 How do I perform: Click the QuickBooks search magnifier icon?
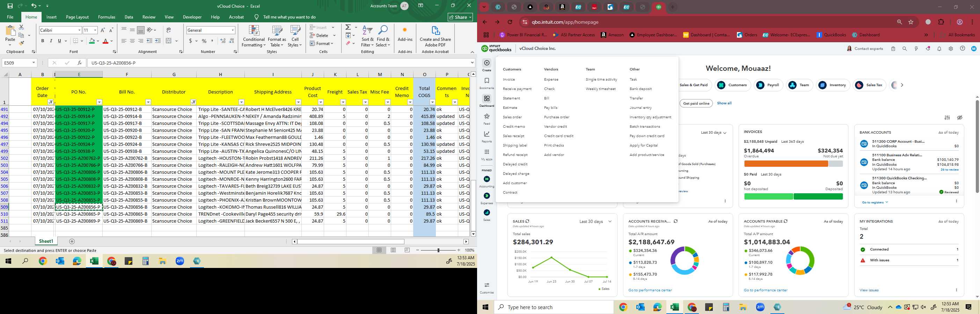[x=905, y=48]
